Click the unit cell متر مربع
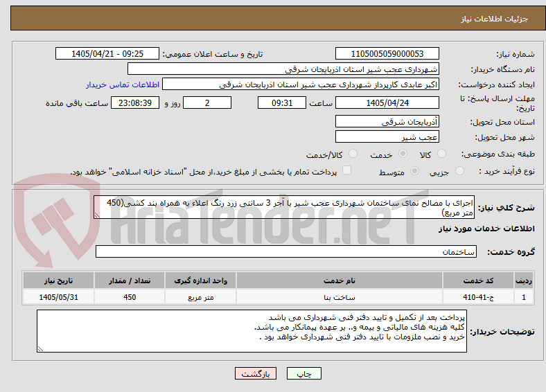Screen dimensions: 546x392 pos(200,297)
